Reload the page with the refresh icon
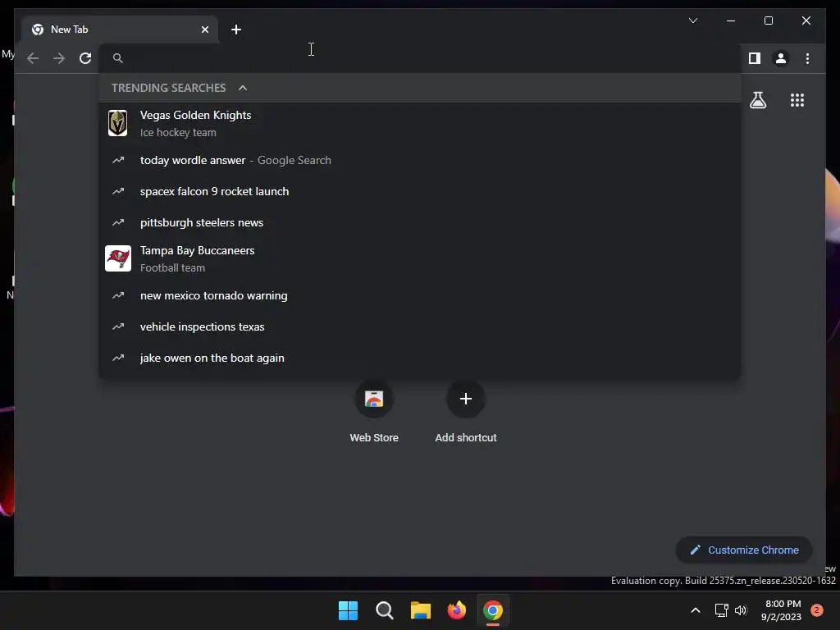Screen dimensions: 840x630 click(85, 58)
